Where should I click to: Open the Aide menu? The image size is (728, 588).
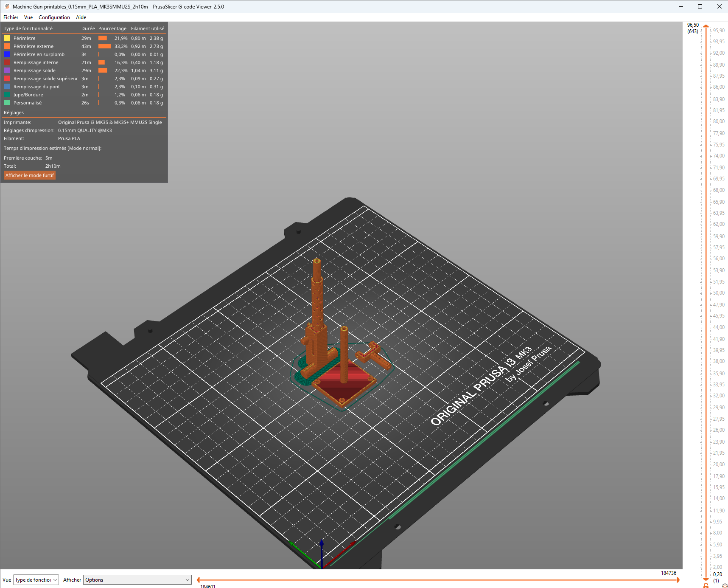[x=81, y=17]
